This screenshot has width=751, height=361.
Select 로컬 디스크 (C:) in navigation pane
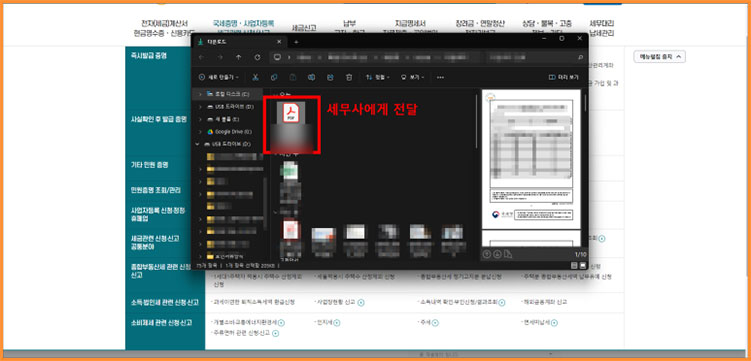point(228,94)
